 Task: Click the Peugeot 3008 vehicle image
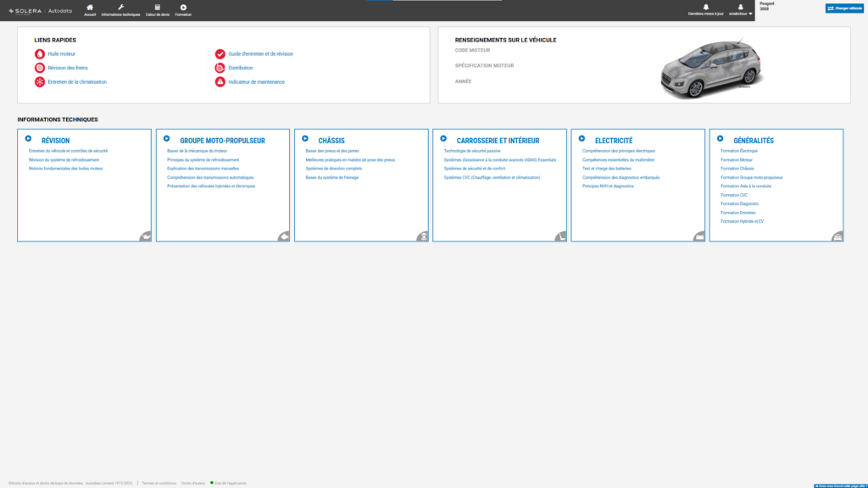(x=711, y=69)
